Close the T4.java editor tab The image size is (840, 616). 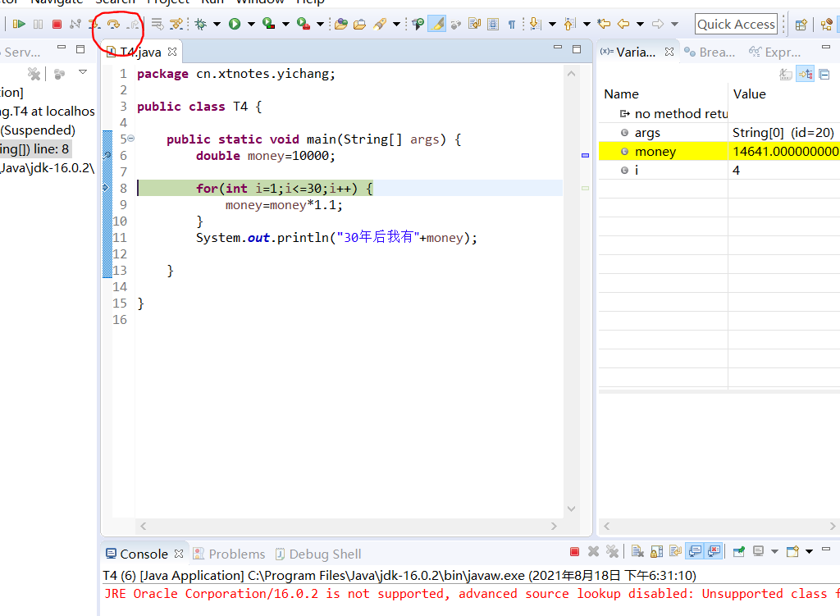[x=172, y=52]
